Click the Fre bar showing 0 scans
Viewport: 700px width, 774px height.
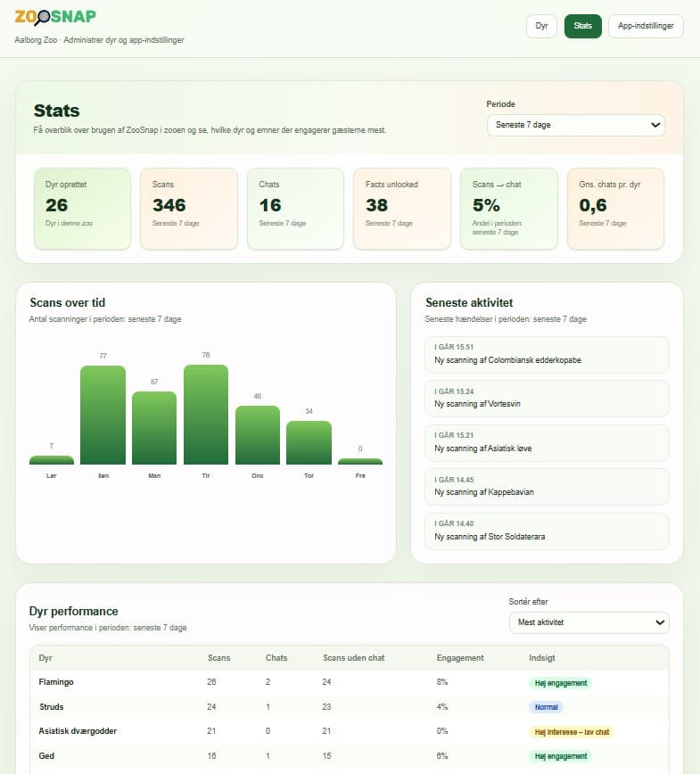click(x=360, y=462)
